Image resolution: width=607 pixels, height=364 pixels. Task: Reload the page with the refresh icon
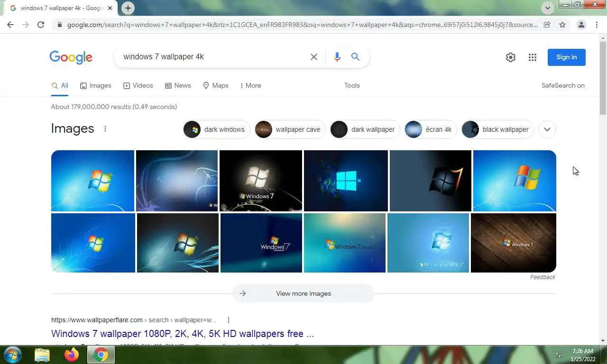(x=41, y=25)
